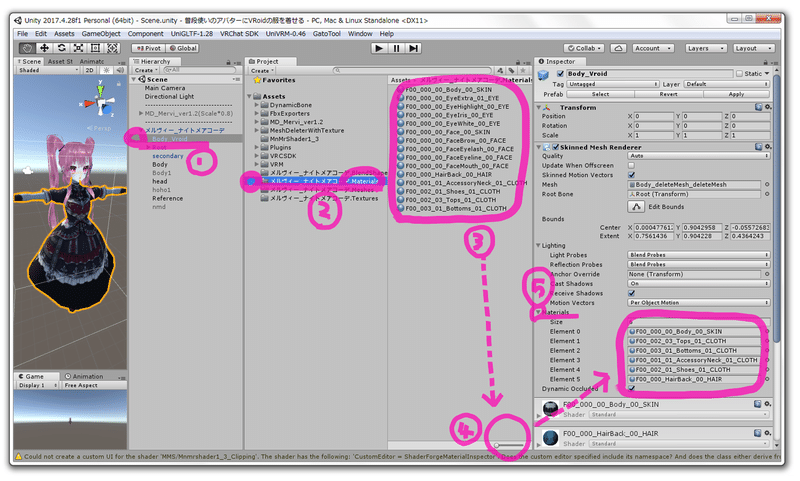Toggle Receive Shadows checkbox
This screenshot has height=481, width=800.
631,294
